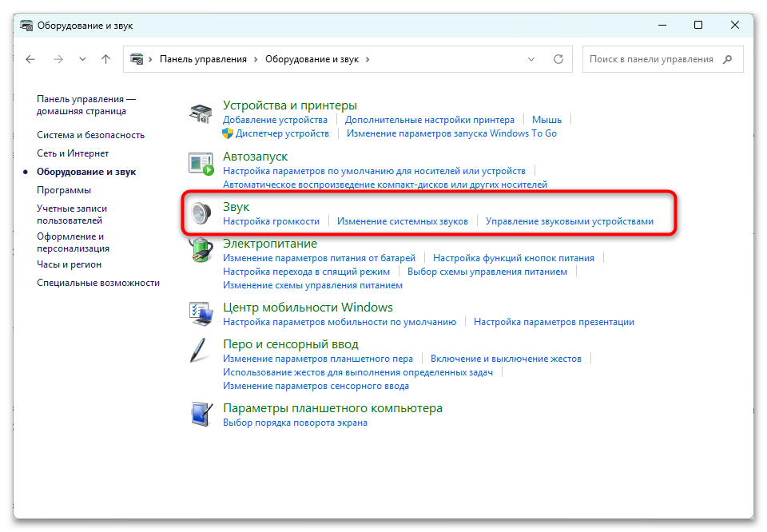Open Перо и сенсорный ввод heading
The height and width of the screenshot is (532, 767).
[x=291, y=344]
